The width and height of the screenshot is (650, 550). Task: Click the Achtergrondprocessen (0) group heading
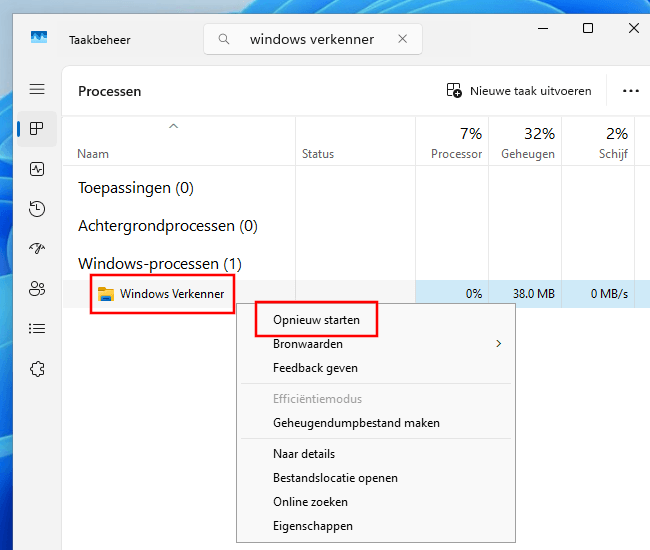[x=168, y=226]
